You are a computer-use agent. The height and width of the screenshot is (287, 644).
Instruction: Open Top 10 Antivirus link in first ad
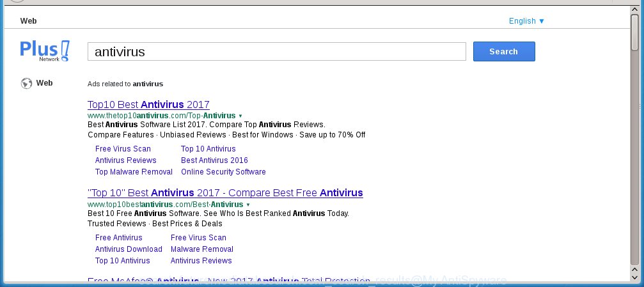click(x=208, y=149)
